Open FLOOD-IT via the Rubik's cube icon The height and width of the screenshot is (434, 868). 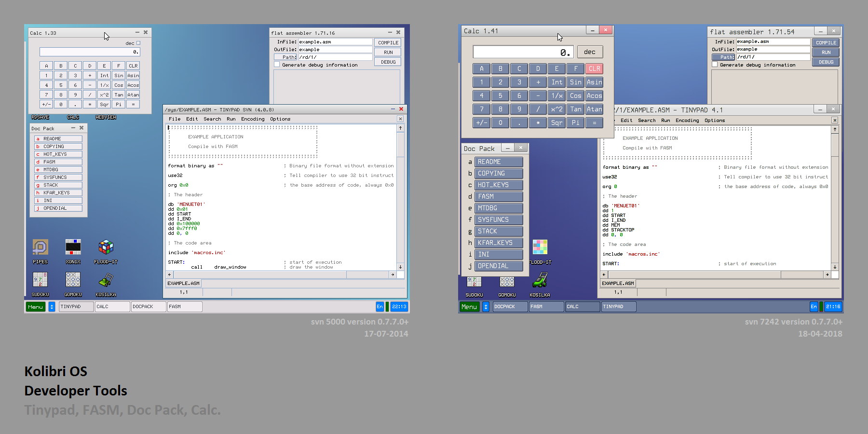coord(105,248)
